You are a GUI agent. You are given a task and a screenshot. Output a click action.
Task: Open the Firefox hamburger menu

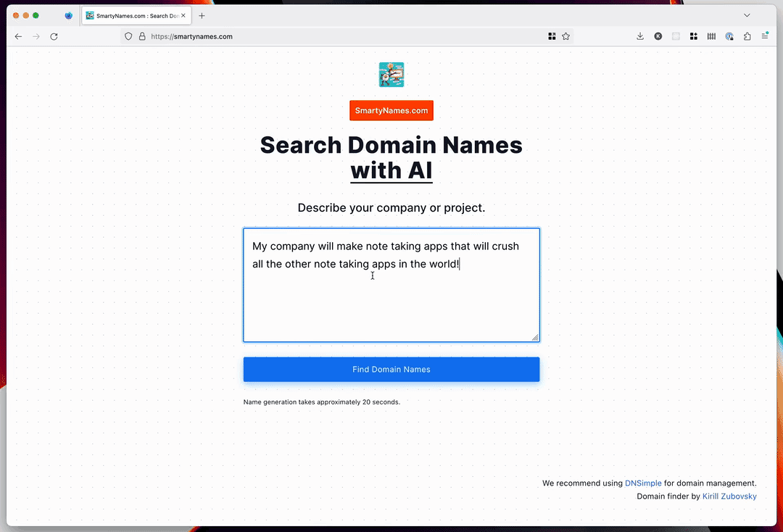pyautogui.click(x=765, y=36)
